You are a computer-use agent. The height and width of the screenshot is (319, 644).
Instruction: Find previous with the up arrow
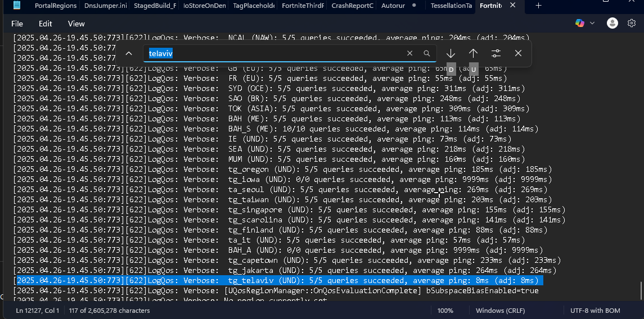[x=473, y=53]
